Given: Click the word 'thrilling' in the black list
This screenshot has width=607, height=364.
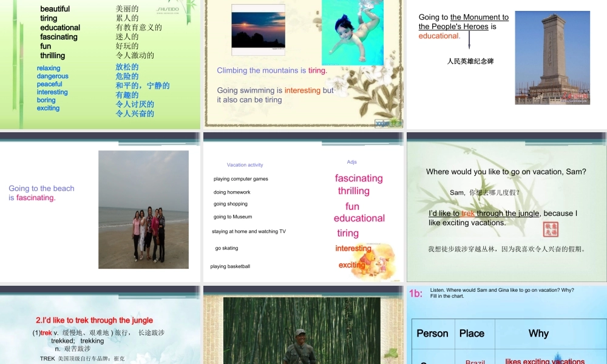Looking at the screenshot, I should [53, 56].
